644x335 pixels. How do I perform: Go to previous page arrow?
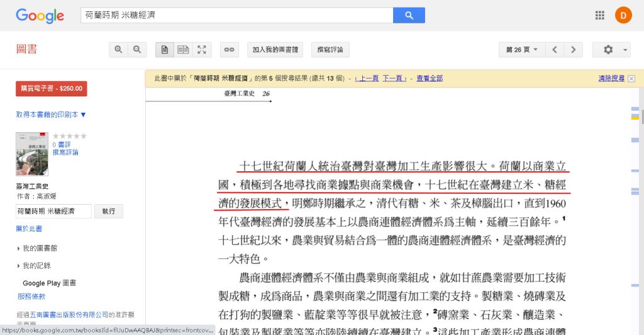(x=554, y=50)
